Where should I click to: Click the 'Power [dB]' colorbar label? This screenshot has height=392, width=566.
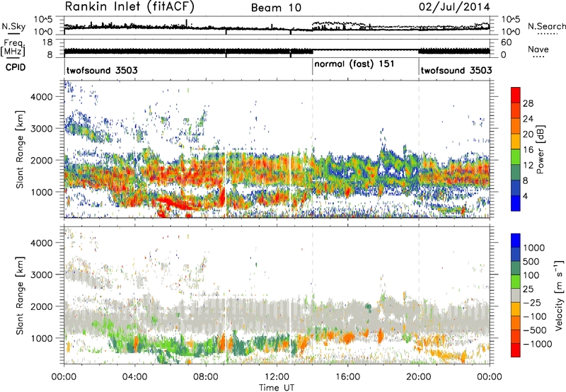[x=540, y=149]
